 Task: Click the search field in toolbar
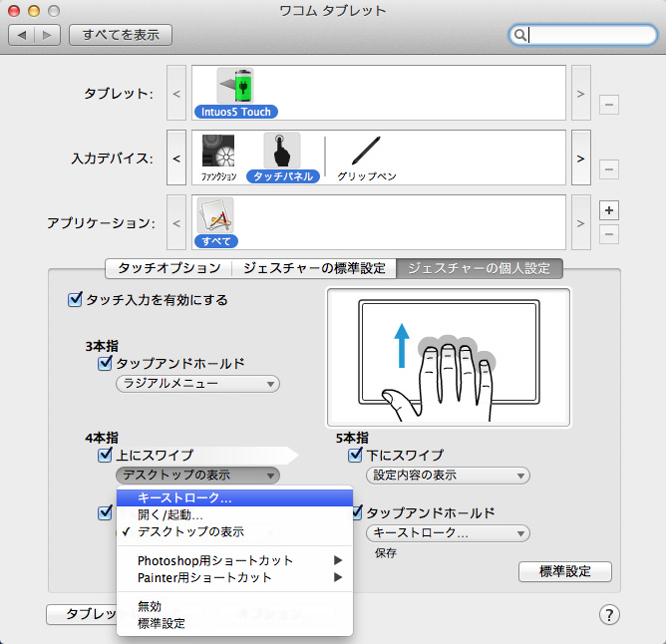click(x=584, y=35)
